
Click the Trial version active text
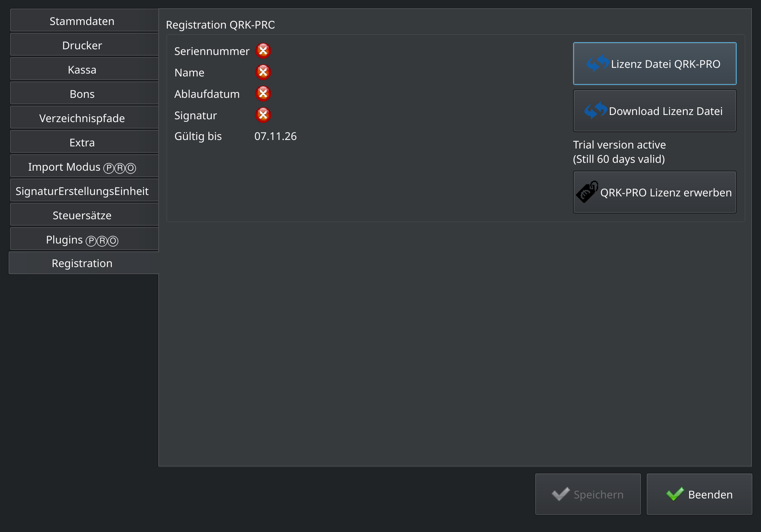619,145
